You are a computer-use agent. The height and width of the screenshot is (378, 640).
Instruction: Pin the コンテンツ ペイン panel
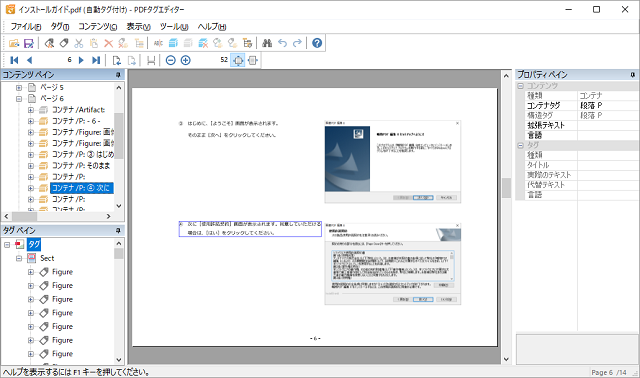coord(118,75)
